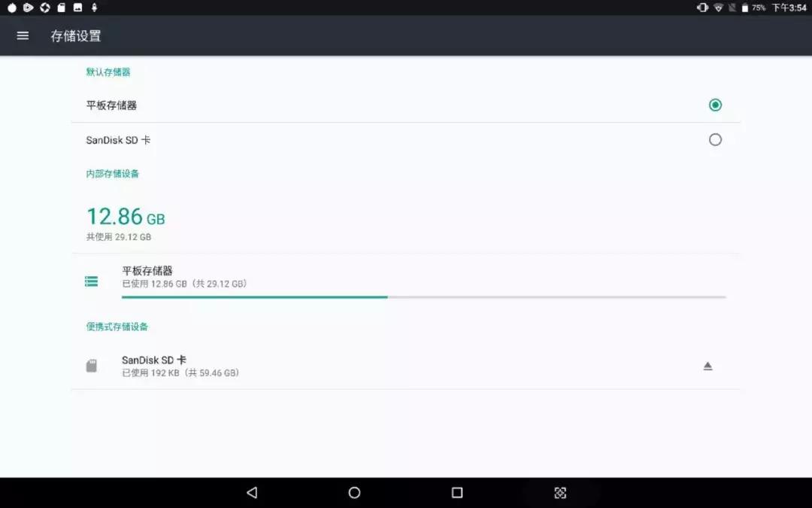Select SanDisk SD 卡 radio button as default

[715, 140]
